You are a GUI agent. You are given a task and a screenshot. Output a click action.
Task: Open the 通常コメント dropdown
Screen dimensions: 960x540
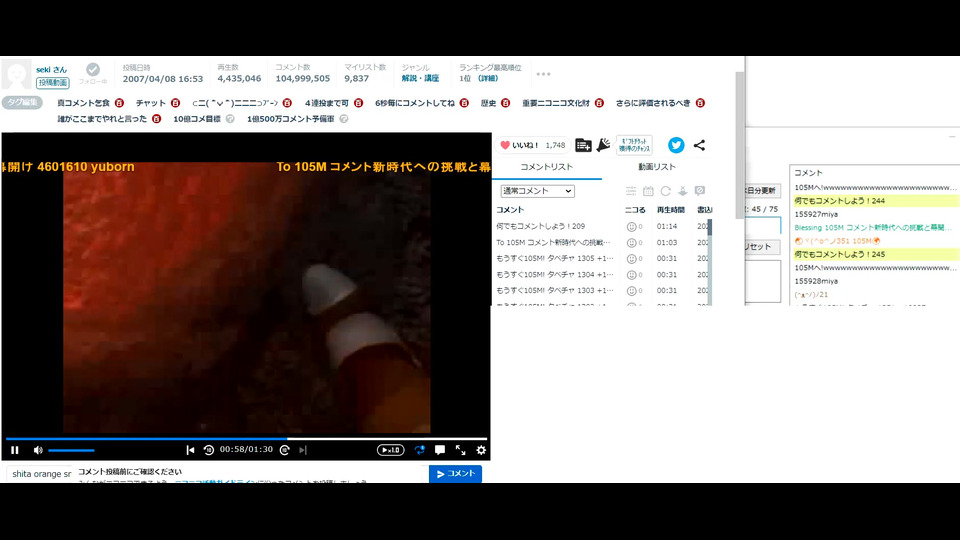coord(537,191)
